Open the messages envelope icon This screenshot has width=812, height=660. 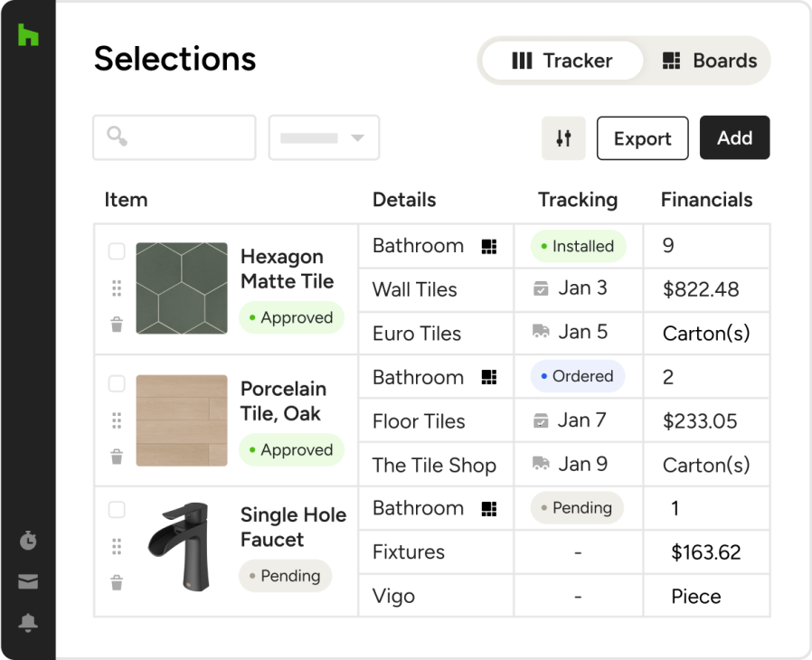click(28, 581)
